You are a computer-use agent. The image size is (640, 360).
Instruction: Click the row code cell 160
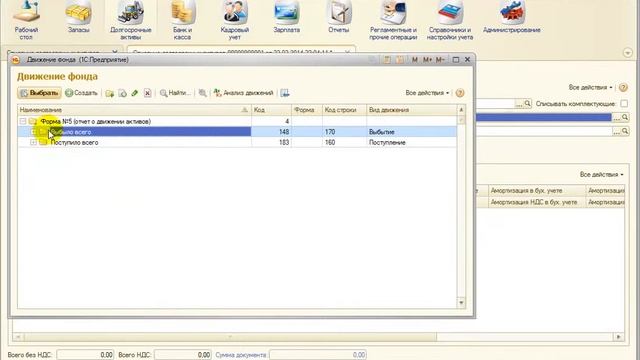click(x=344, y=142)
